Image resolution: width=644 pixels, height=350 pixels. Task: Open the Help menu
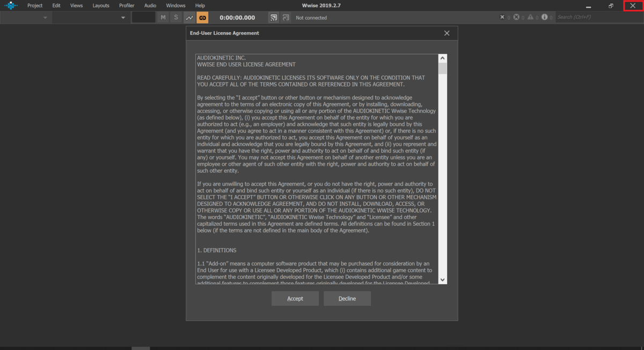tap(200, 5)
